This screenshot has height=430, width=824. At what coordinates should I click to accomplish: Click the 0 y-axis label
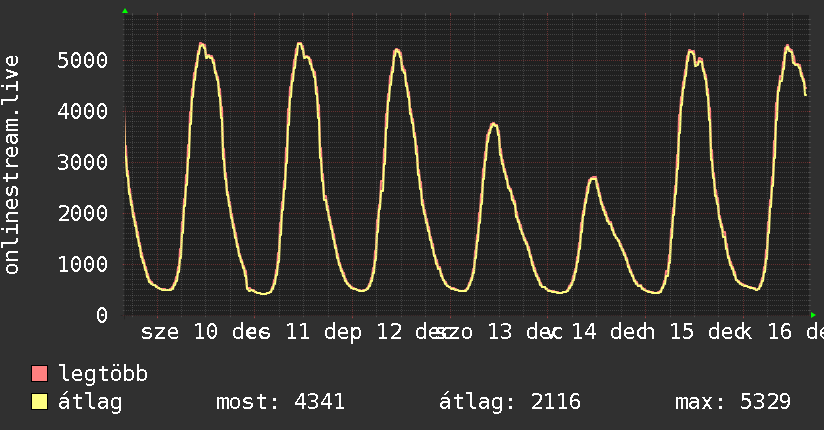[102, 315]
